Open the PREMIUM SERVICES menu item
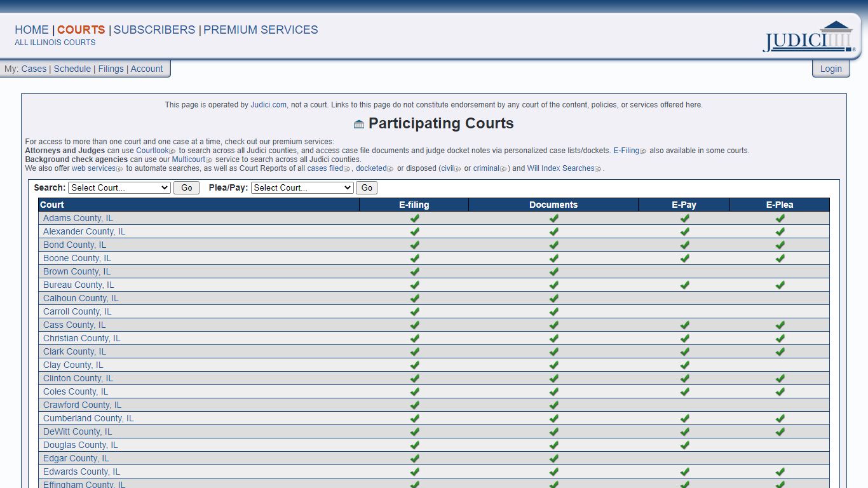The height and width of the screenshot is (488, 868). [261, 30]
